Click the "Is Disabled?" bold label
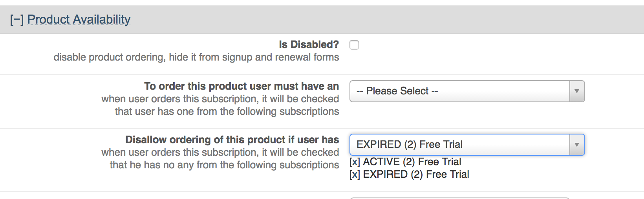This screenshot has height=199, width=644. pyautogui.click(x=309, y=44)
